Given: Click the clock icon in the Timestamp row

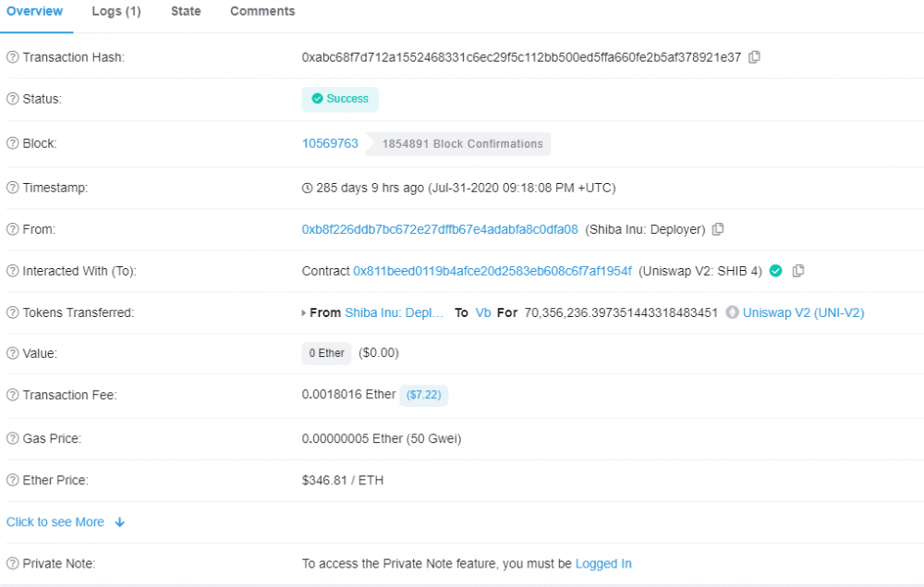Looking at the screenshot, I should point(306,187).
